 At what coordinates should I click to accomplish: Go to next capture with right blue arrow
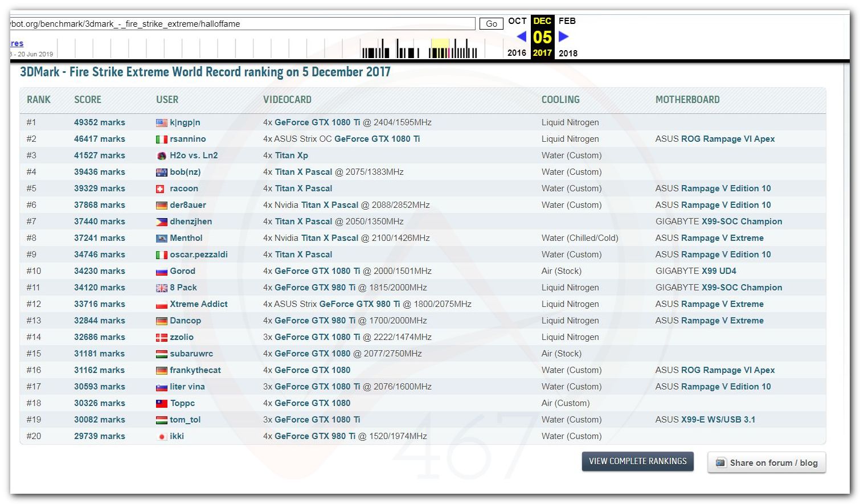(563, 36)
